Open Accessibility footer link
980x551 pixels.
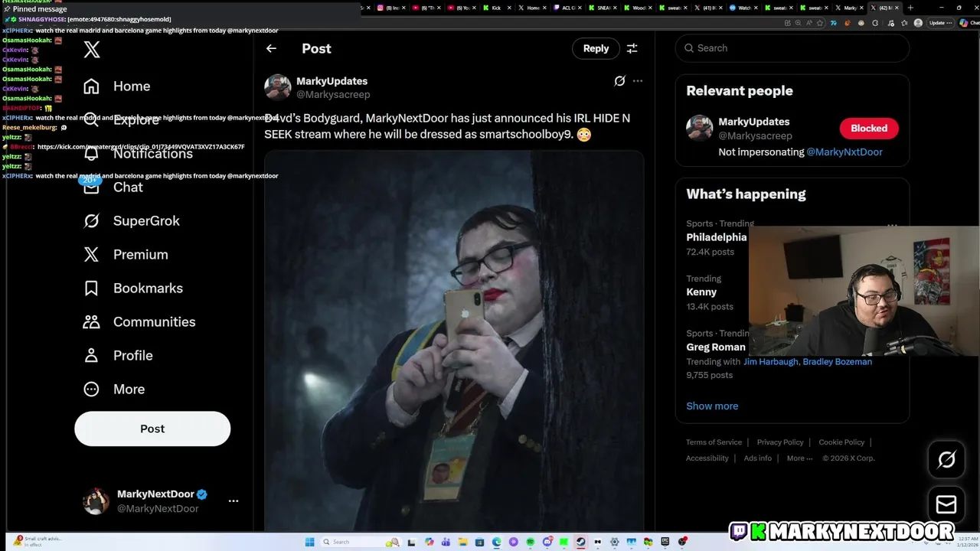tap(707, 458)
